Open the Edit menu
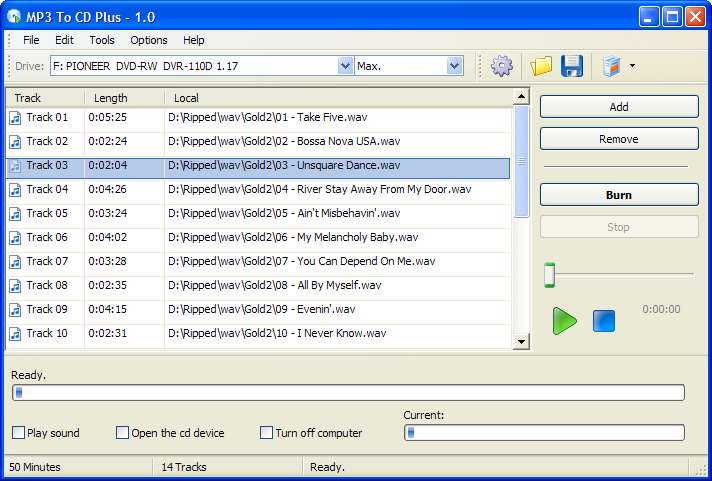The height and width of the screenshot is (481, 712). coord(64,40)
